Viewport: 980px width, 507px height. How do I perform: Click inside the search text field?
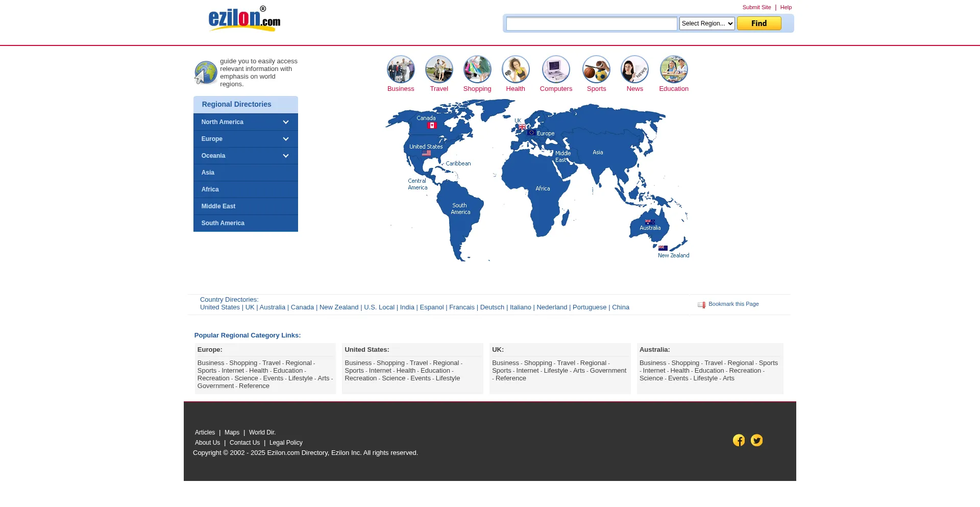click(591, 23)
